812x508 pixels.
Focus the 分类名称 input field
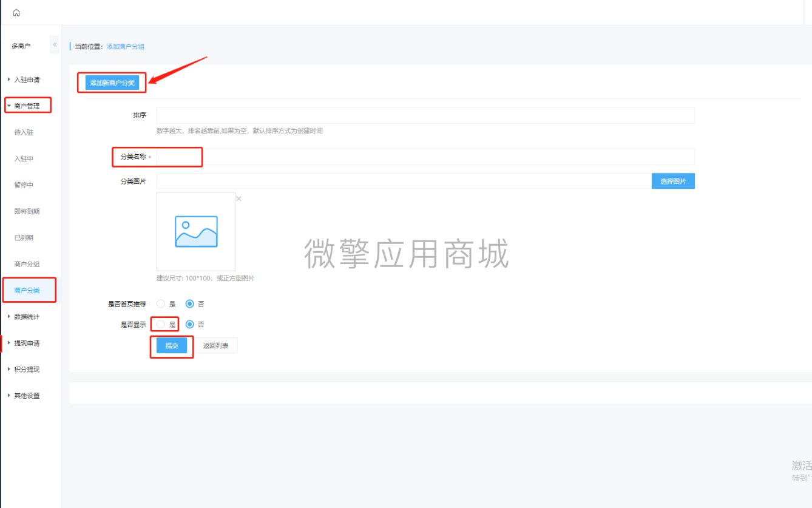pos(425,157)
